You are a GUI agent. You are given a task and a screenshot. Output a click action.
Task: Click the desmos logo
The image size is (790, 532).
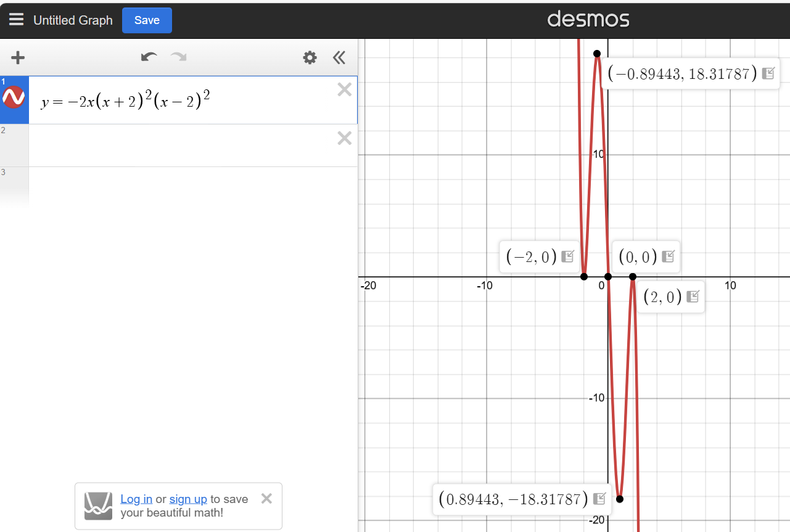pyautogui.click(x=588, y=19)
